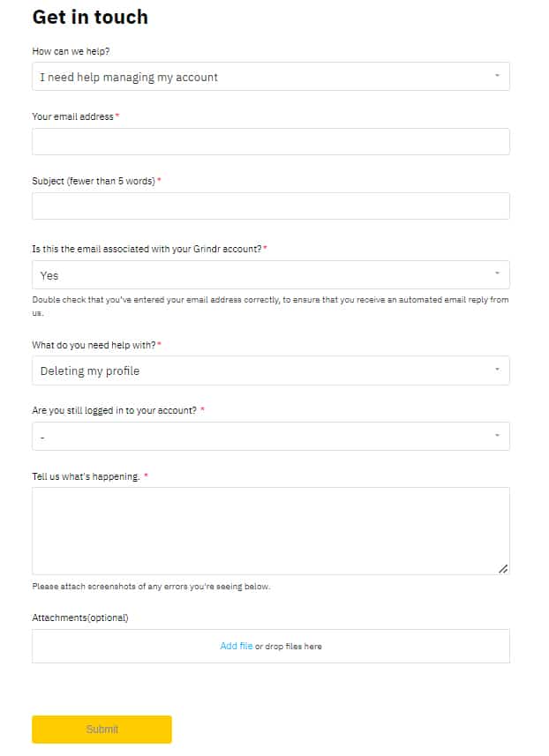Image resolution: width=549 pixels, height=756 pixels.
Task: Open the "Are you still logged in" dropdown
Action: point(270,435)
